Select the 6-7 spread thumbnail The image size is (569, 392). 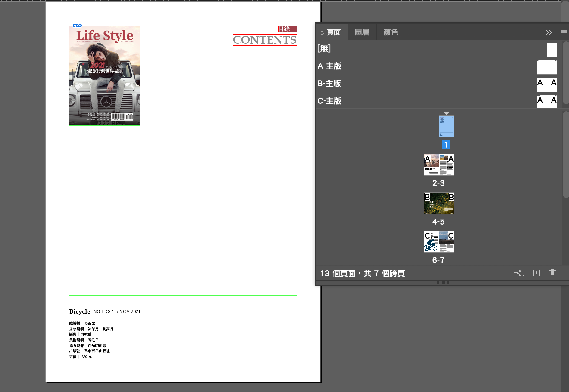point(439,242)
